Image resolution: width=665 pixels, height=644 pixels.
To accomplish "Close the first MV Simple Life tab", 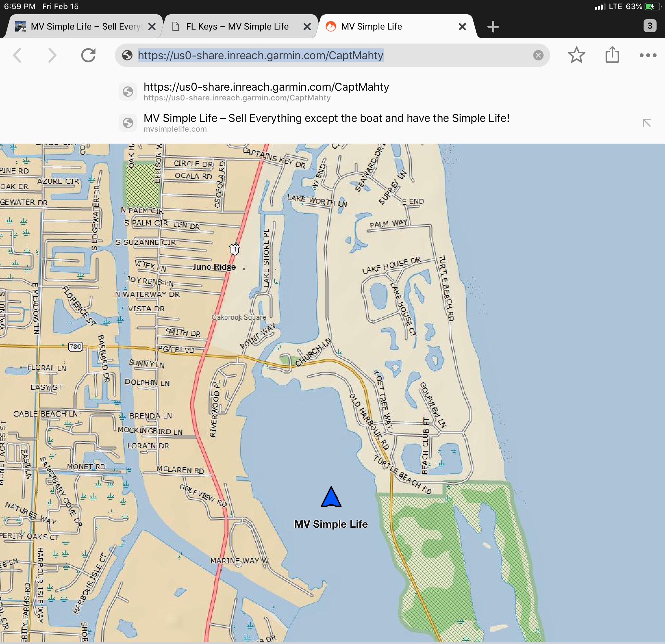I will coord(152,26).
